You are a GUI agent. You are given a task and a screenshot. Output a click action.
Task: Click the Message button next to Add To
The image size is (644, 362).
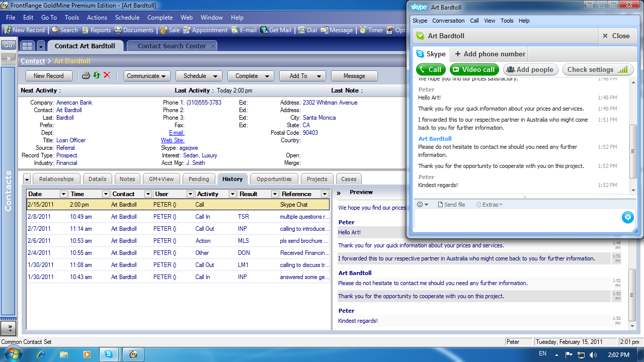pyautogui.click(x=354, y=76)
